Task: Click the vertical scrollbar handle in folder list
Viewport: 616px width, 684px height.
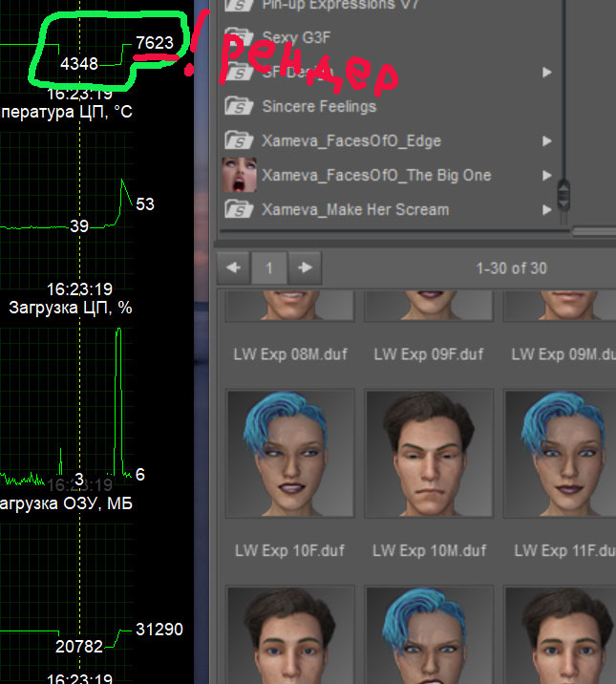Action: (x=563, y=196)
